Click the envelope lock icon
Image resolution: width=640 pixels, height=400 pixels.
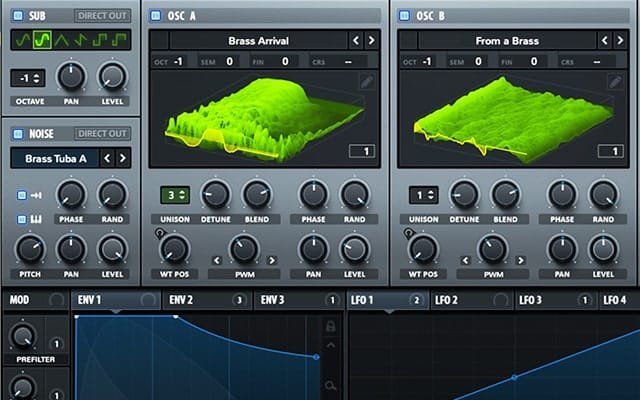[x=330, y=326]
